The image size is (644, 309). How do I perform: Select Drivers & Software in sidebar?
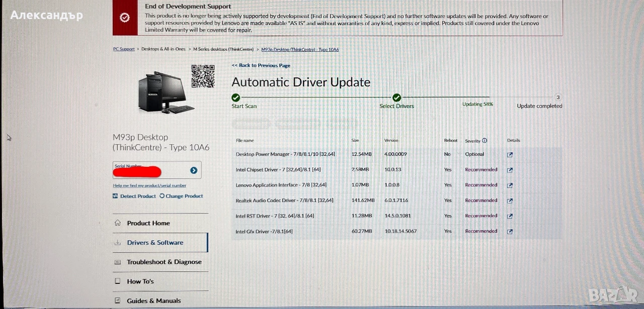[155, 243]
